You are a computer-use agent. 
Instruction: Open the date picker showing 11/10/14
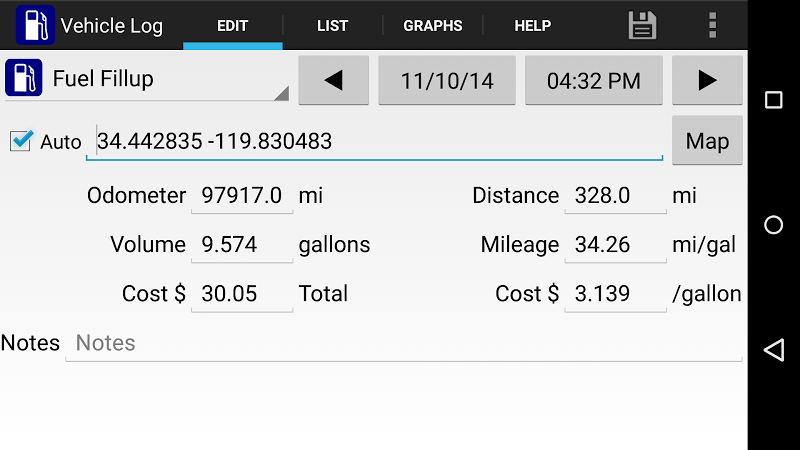(447, 81)
